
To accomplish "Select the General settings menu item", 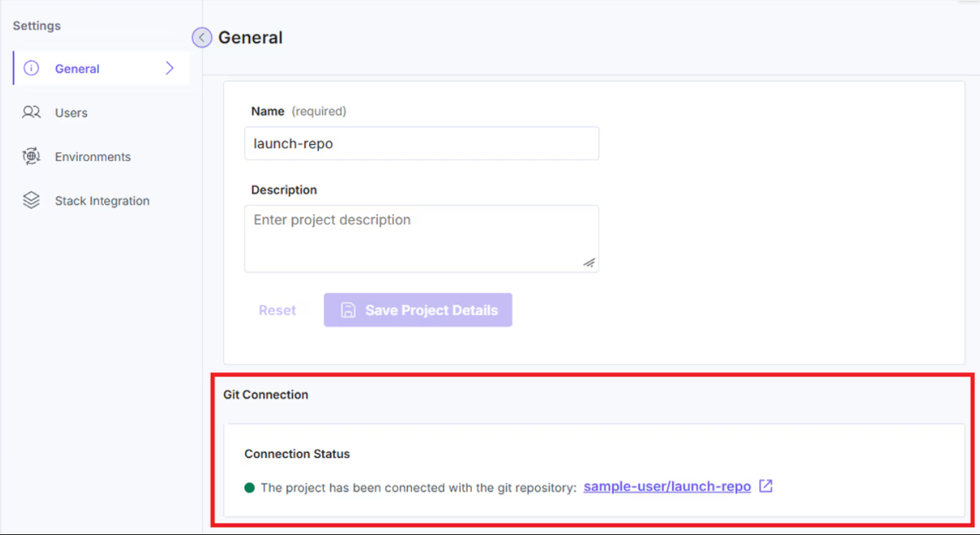I will tap(77, 69).
